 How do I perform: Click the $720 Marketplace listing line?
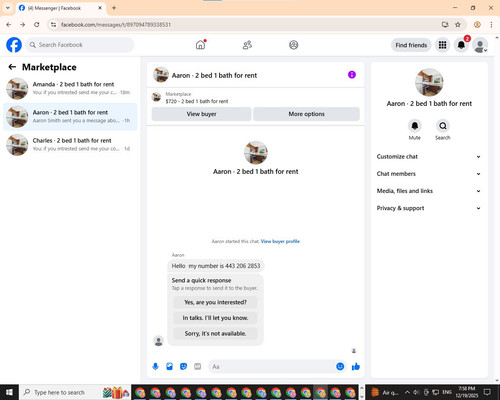[x=197, y=101]
